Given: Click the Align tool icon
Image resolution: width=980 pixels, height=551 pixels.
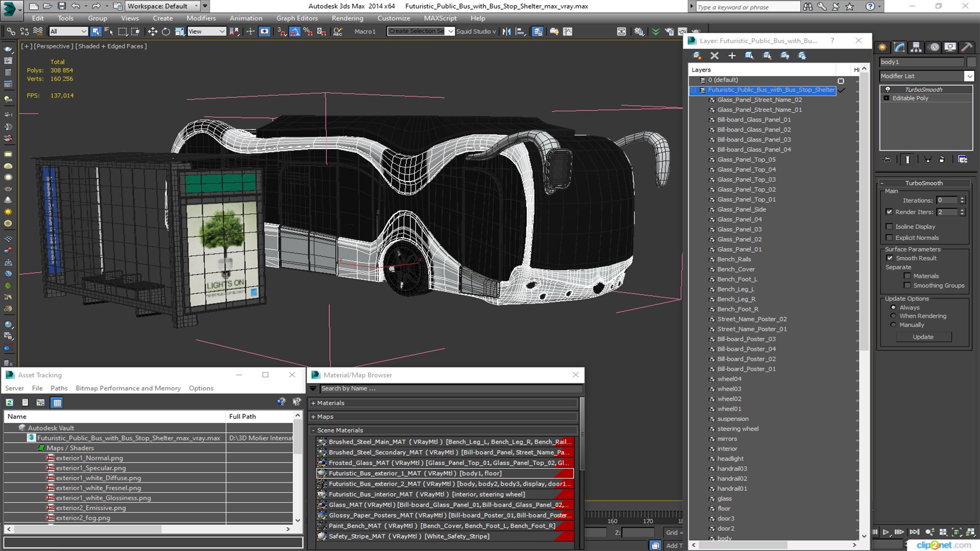Looking at the screenshot, I should click(520, 32).
